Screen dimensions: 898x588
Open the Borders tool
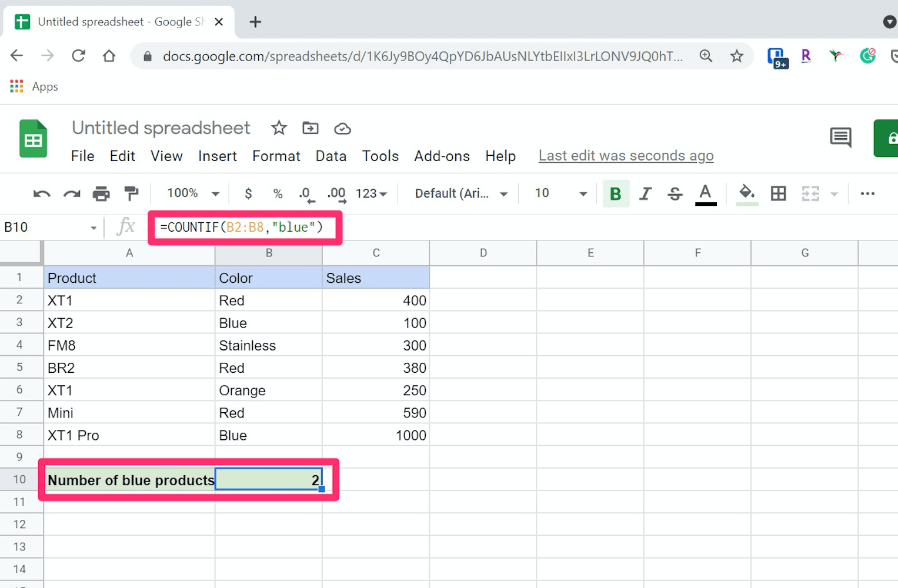point(778,193)
